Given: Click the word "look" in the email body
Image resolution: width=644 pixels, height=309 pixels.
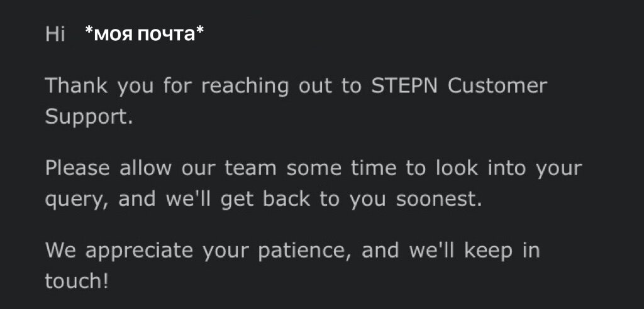Looking at the screenshot, I should 444,168.
